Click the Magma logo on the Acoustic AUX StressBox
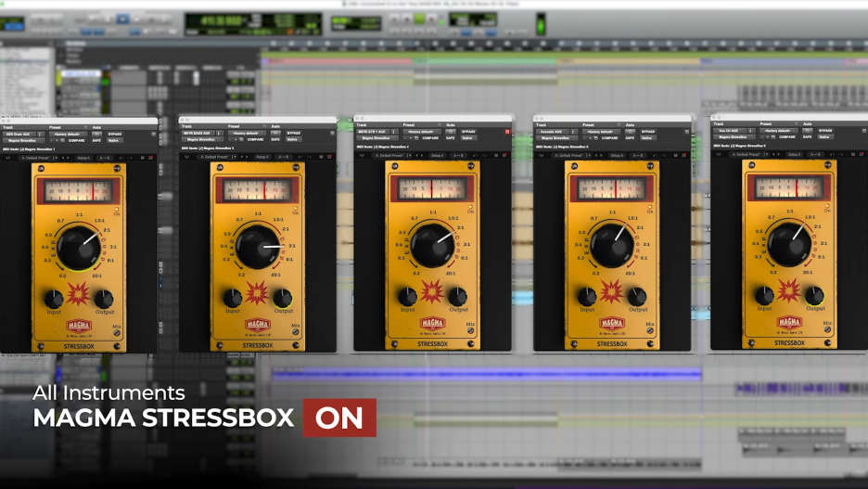This screenshot has height=489, width=868. (x=612, y=324)
